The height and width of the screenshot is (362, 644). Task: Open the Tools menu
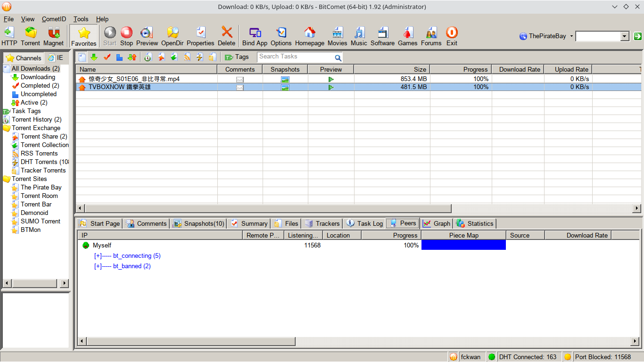pos(80,19)
